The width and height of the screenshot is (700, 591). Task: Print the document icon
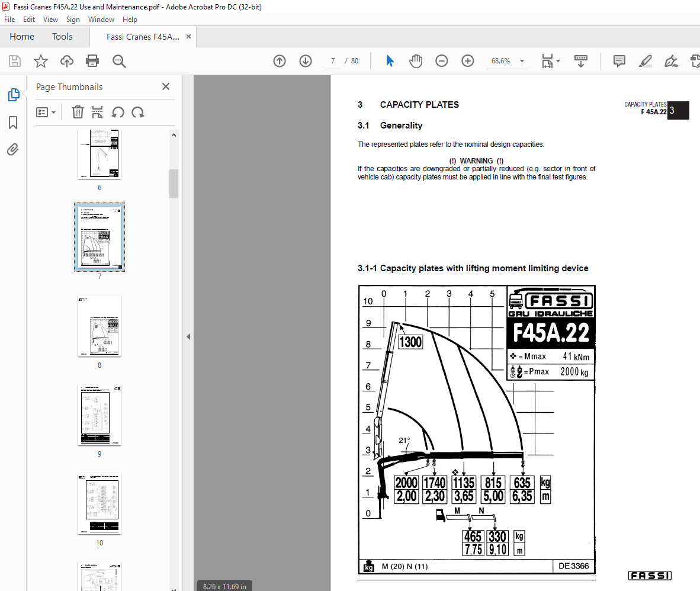(92, 61)
